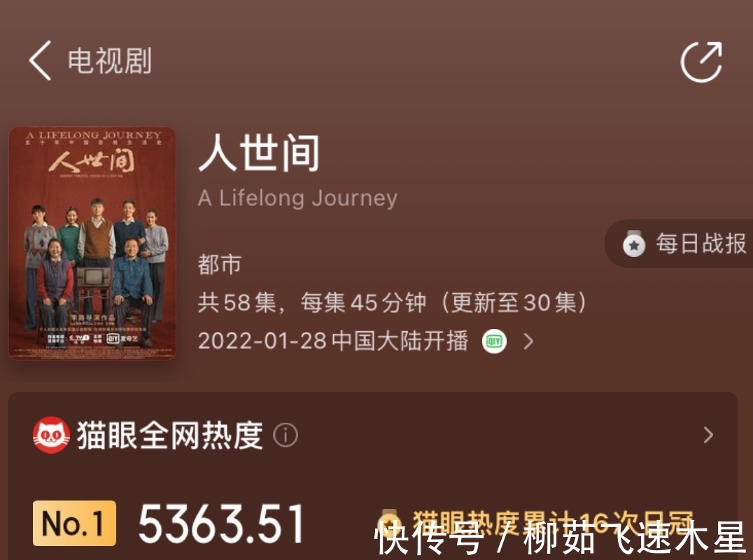The width and height of the screenshot is (753, 560).
Task: Open the 电视剧 category label
Action: [x=109, y=60]
